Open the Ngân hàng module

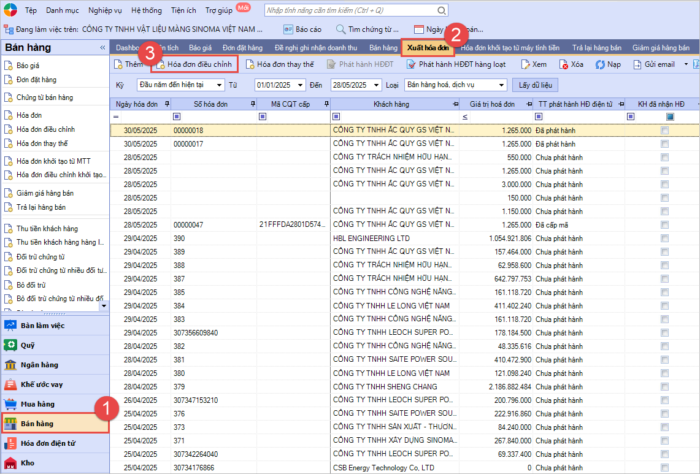point(40,366)
